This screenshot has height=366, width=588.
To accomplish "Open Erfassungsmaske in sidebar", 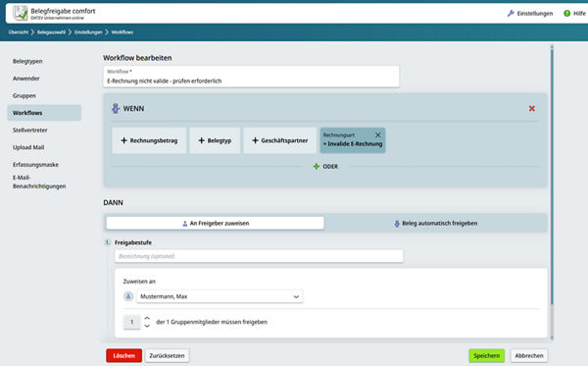I will (x=35, y=165).
